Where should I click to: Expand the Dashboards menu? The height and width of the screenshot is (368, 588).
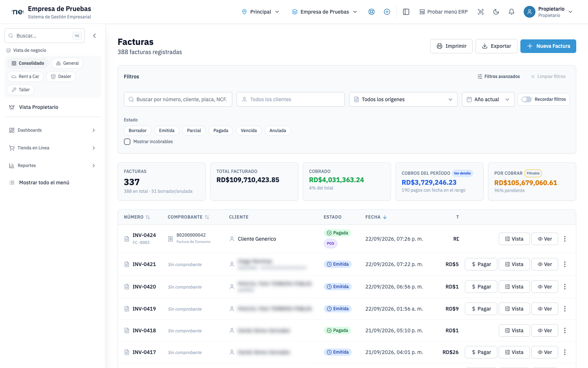[53, 130]
